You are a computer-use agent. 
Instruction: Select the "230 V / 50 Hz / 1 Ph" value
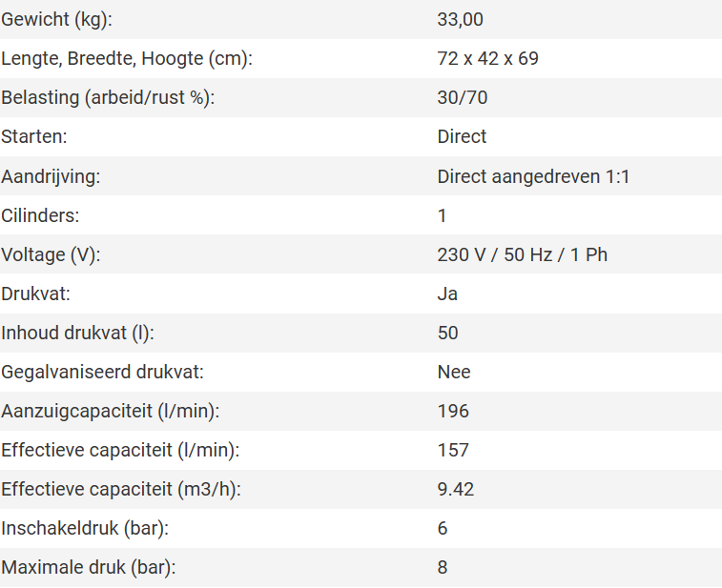522,254
